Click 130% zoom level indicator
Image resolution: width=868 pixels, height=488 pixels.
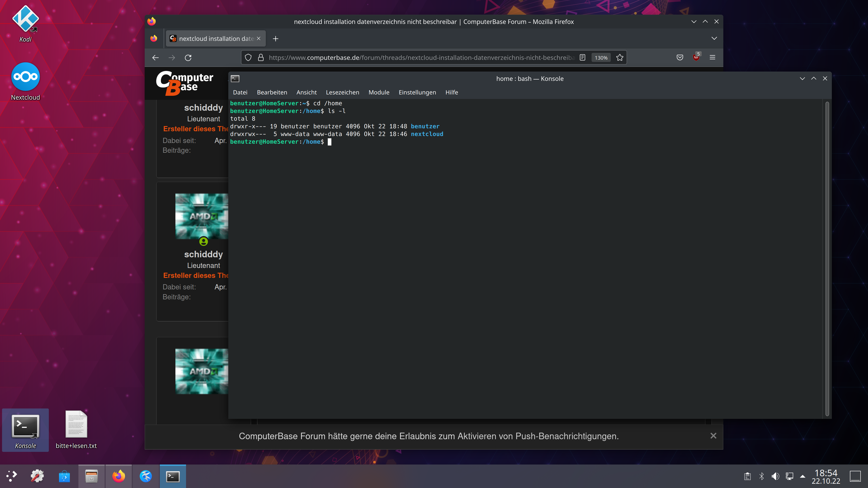601,58
